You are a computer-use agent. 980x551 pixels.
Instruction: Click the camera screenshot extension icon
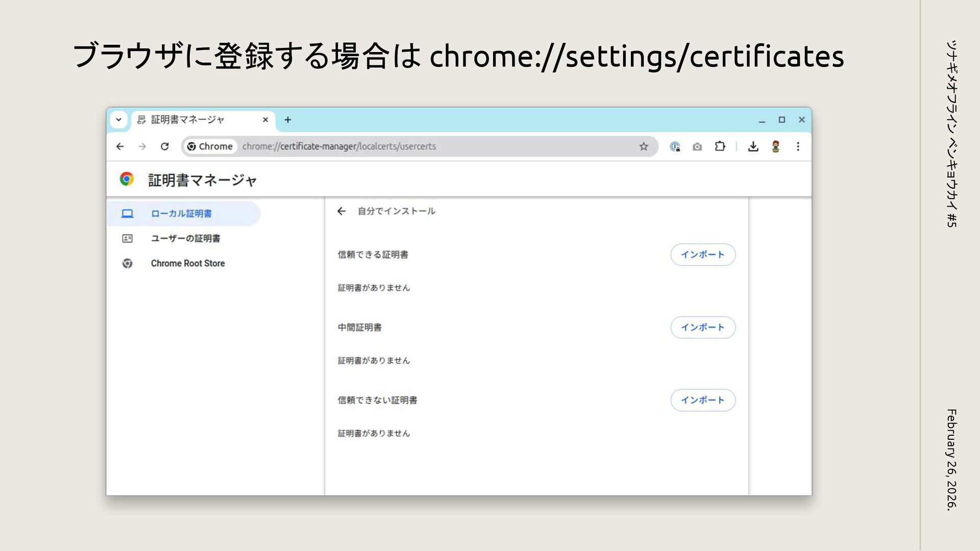point(697,146)
